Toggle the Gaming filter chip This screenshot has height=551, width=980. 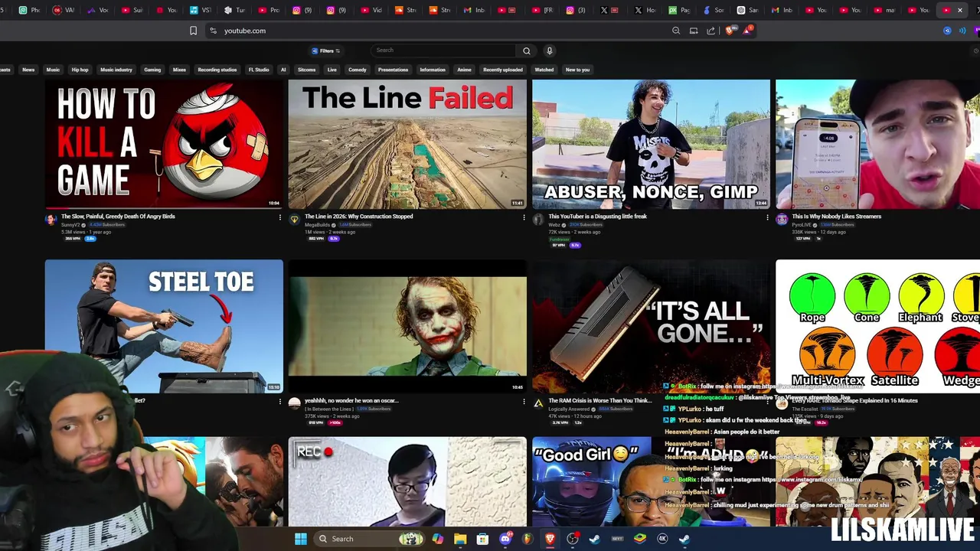(152, 70)
